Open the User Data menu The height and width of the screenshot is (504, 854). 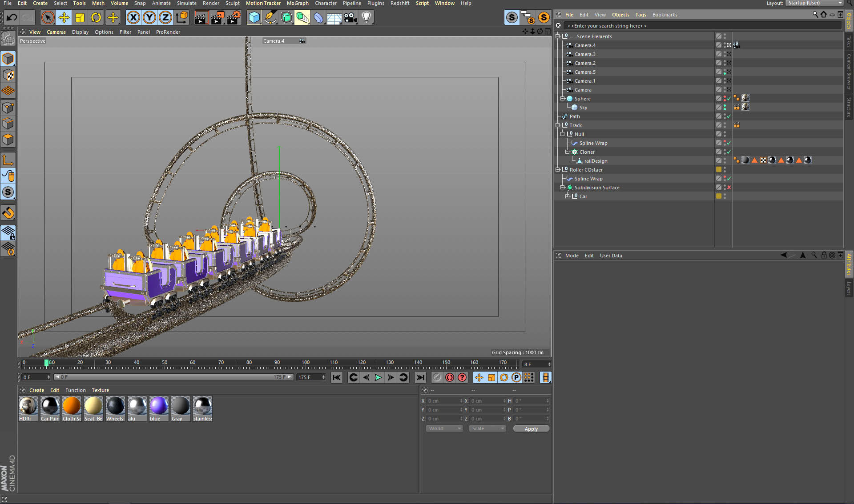coord(611,256)
